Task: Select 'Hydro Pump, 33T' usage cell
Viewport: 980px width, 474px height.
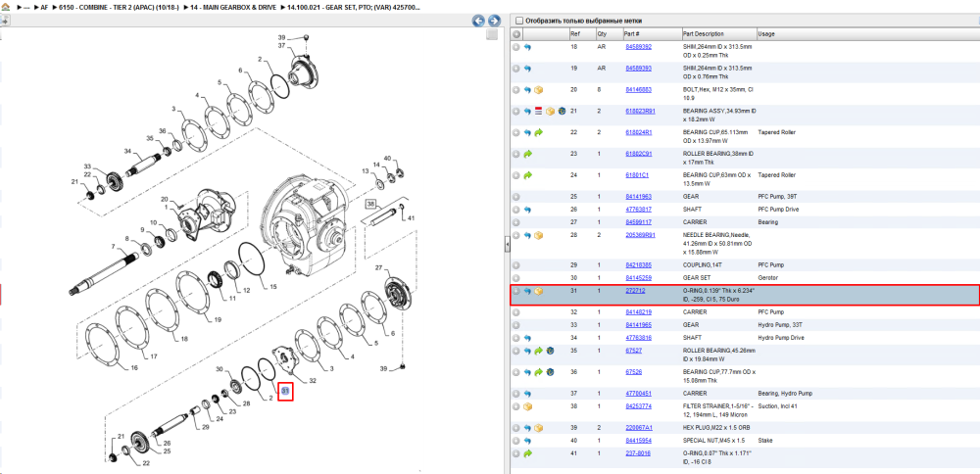Action: pos(779,325)
